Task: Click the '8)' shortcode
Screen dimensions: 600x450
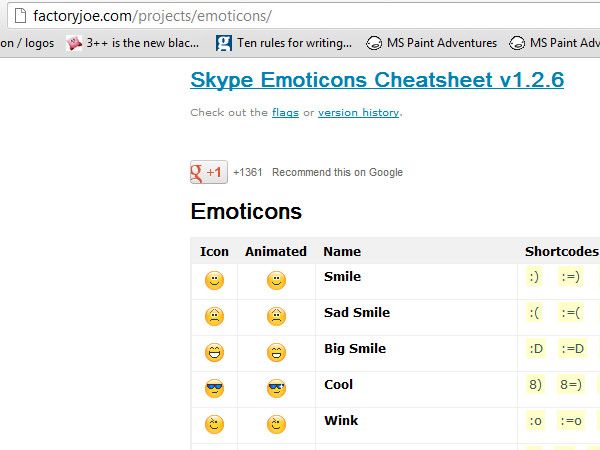Action: (x=535, y=384)
